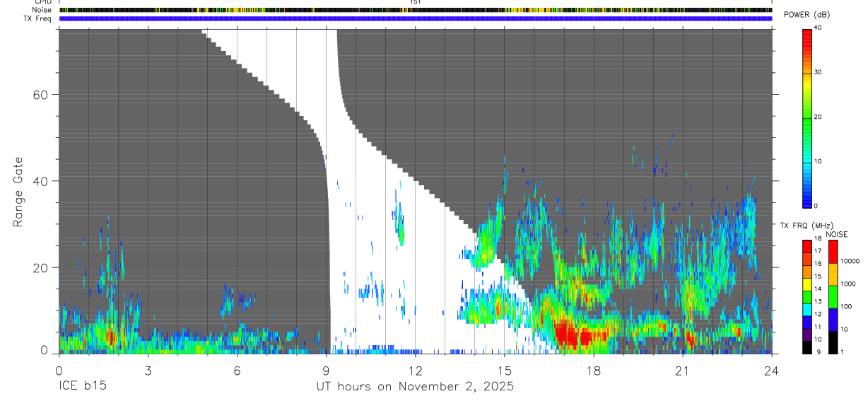Click the 6 label on UT hours axis
The width and height of the screenshot is (868, 401).
point(237,371)
